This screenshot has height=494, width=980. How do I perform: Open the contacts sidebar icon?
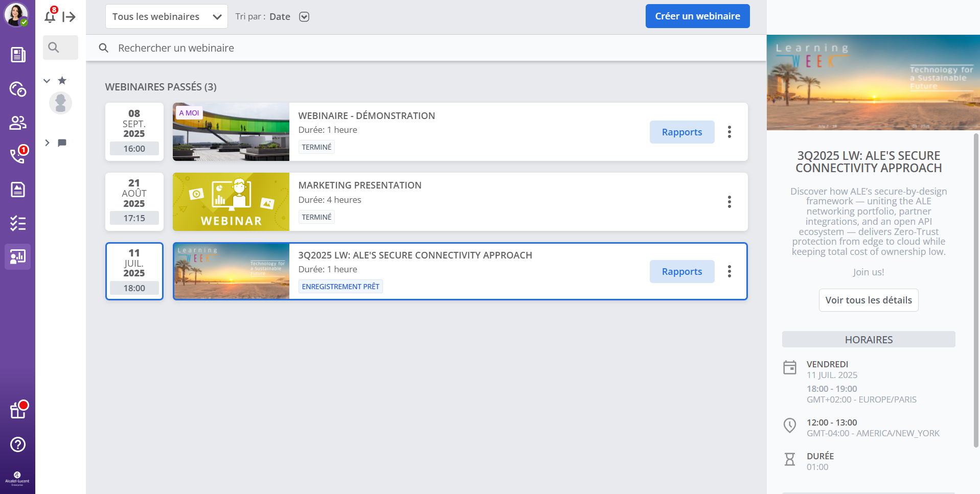point(18,123)
